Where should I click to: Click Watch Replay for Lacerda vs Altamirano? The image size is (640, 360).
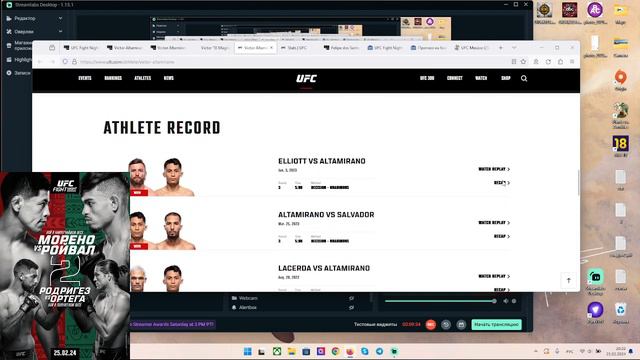pos(494,276)
